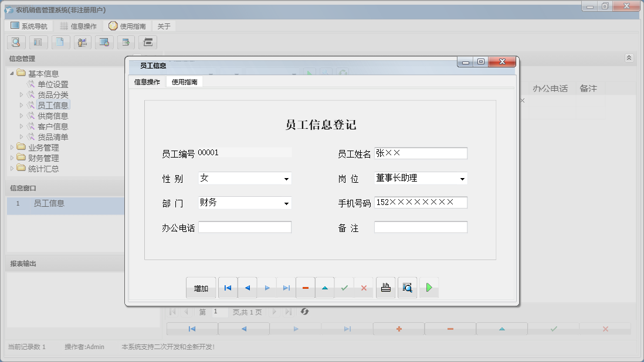The height and width of the screenshot is (362, 644).
Task: Confirm changes with the green checkmark icon
Action: point(344,287)
